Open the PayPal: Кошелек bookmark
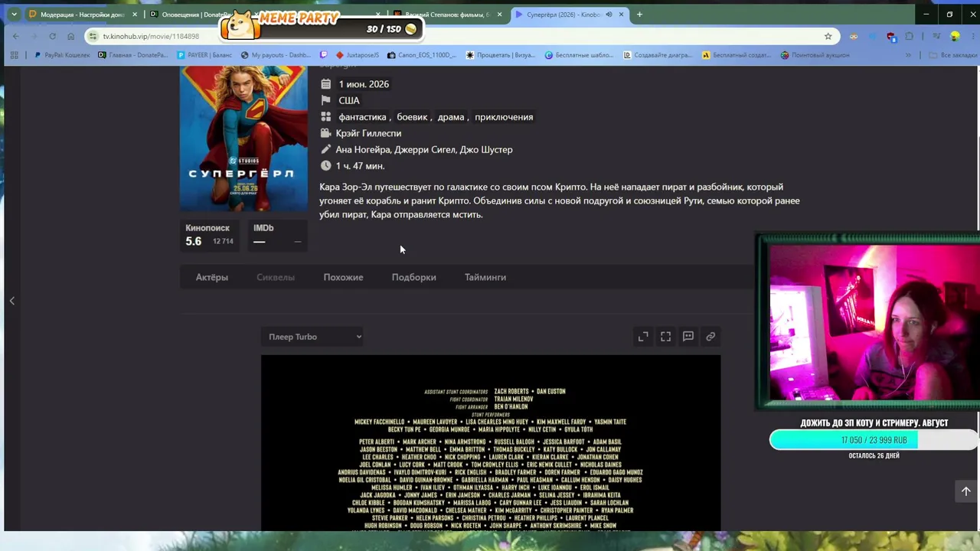This screenshot has height=551, width=980. tap(62, 55)
